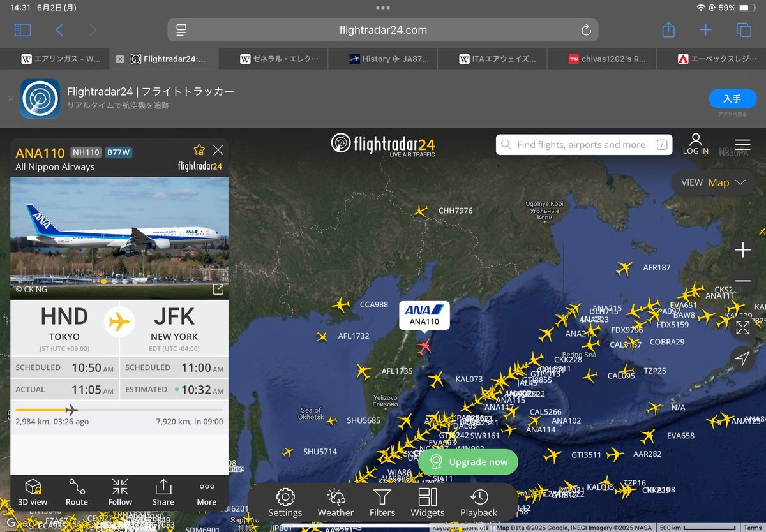Screen dimensions: 766x532
Task: Open the Weather layer options
Action: tap(336, 503)
